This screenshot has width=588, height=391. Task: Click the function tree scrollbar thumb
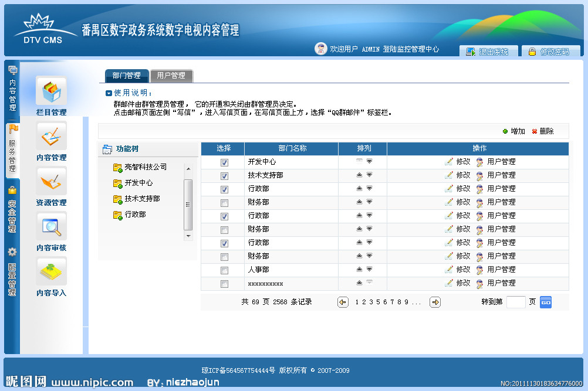(188, 205)
